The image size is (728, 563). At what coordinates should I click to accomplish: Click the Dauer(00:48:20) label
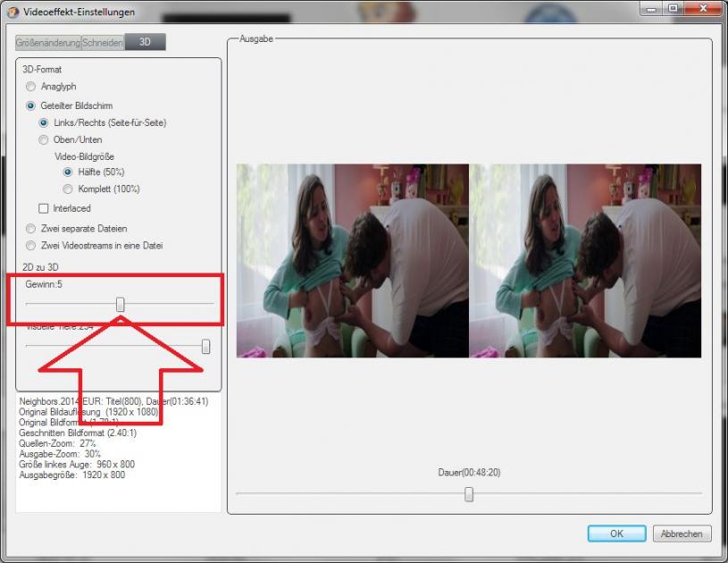[x=469, y=473]
